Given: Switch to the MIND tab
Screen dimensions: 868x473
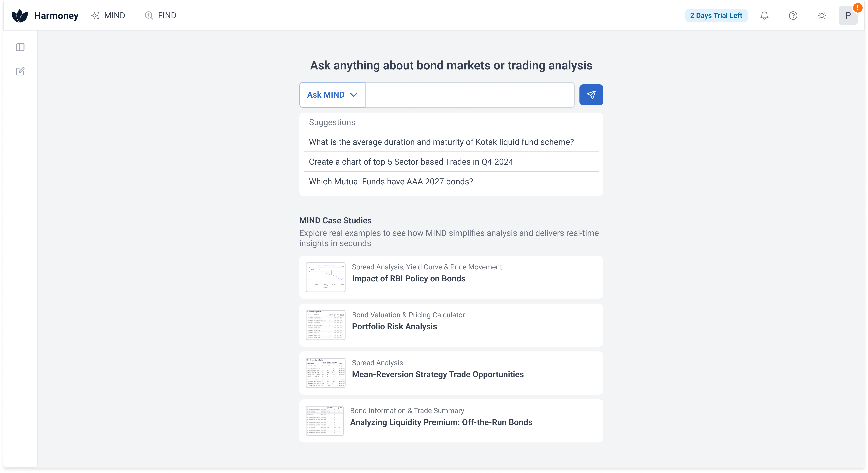Looking at the screenshot, I should (108, 16).
